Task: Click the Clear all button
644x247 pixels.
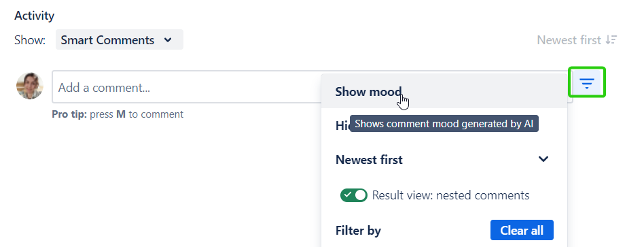Action: [522, 230]
